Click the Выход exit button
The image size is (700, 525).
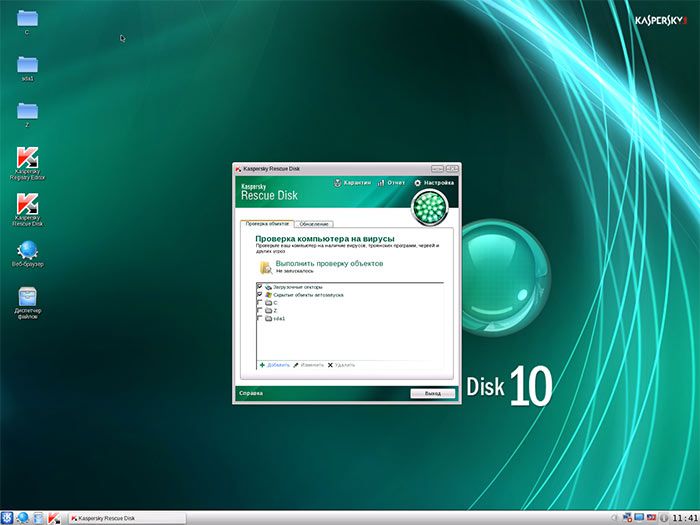(x=433, y=393)
